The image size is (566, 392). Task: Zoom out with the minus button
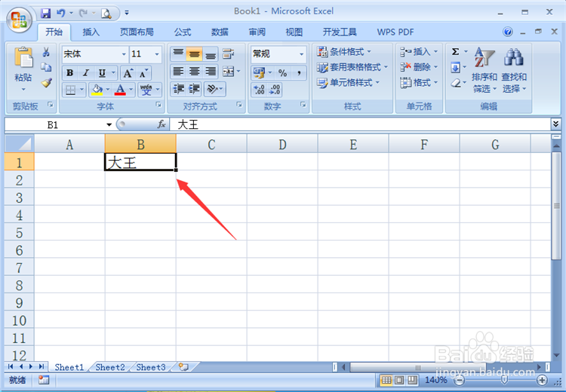point(459,380)
